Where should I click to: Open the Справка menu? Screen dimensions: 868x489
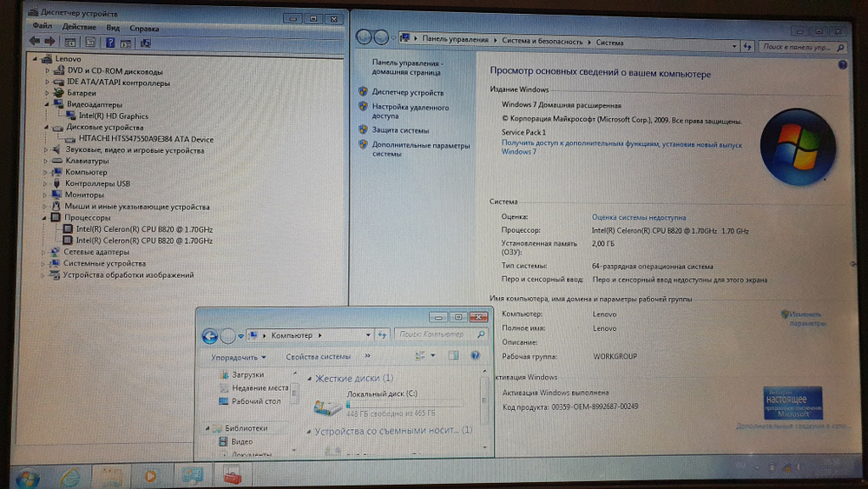click(144, 29)
